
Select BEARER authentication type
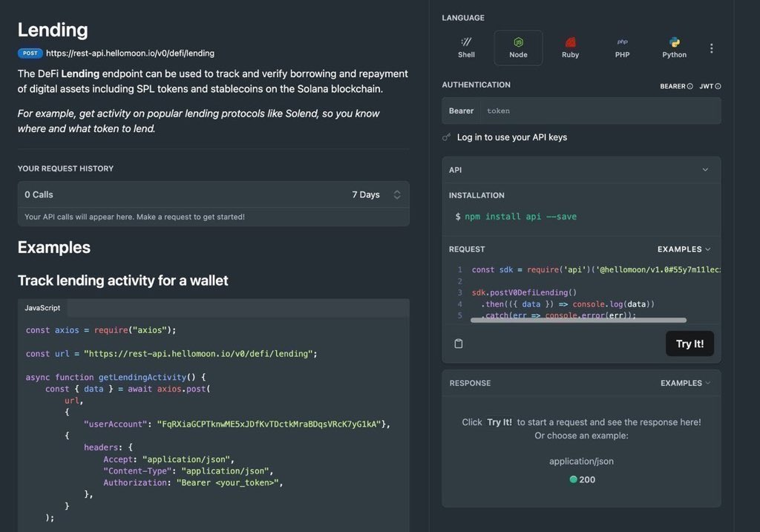(672, 86)
